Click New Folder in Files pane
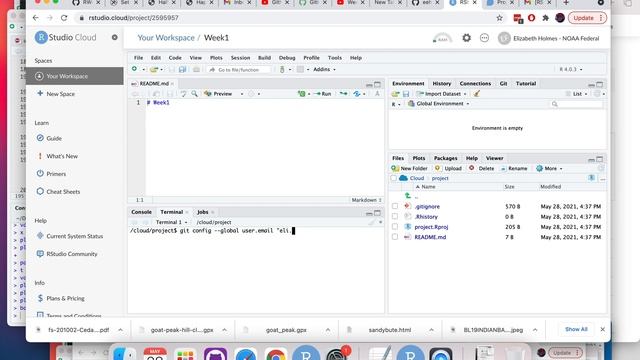640x360 pixels. [x=409, y=169]
